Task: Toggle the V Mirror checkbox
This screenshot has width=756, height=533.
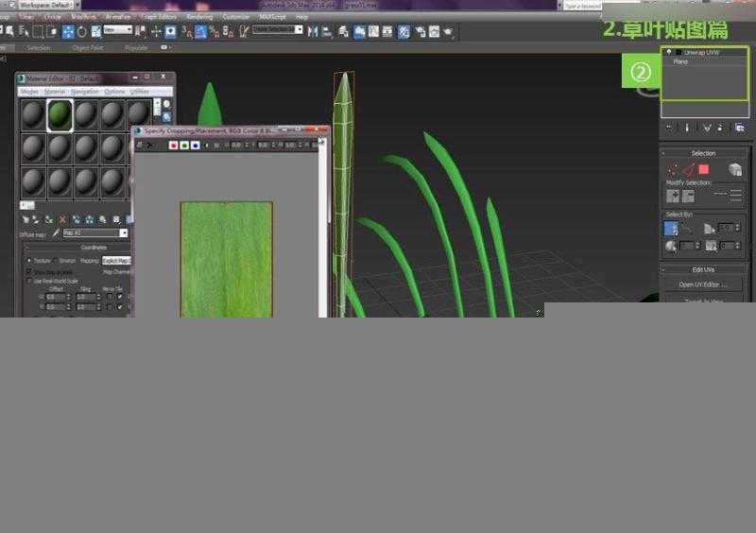Action: click(x=110, y=307)
